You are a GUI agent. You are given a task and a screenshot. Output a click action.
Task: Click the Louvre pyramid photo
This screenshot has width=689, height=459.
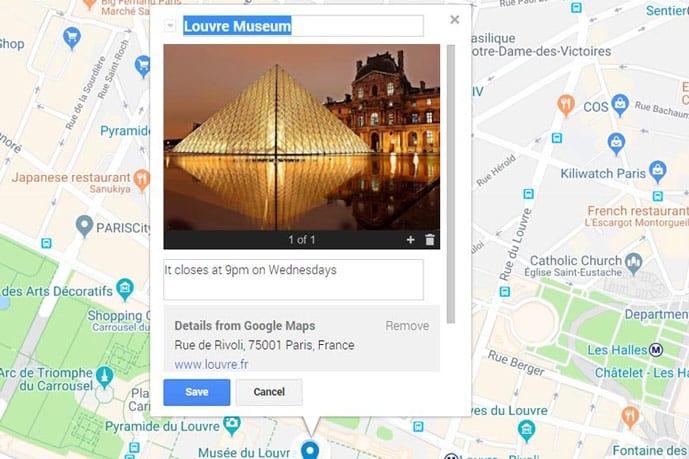(x=301, y=137)
